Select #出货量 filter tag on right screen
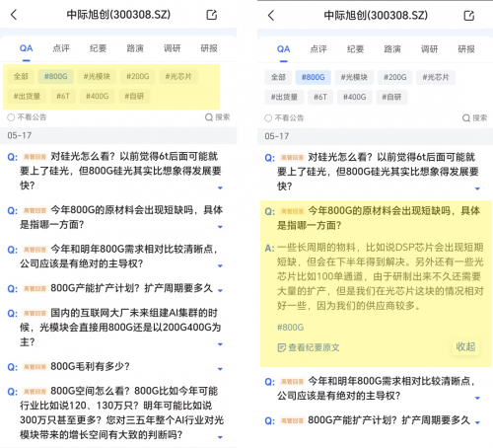The image size is (493, 448). (284, 97)
